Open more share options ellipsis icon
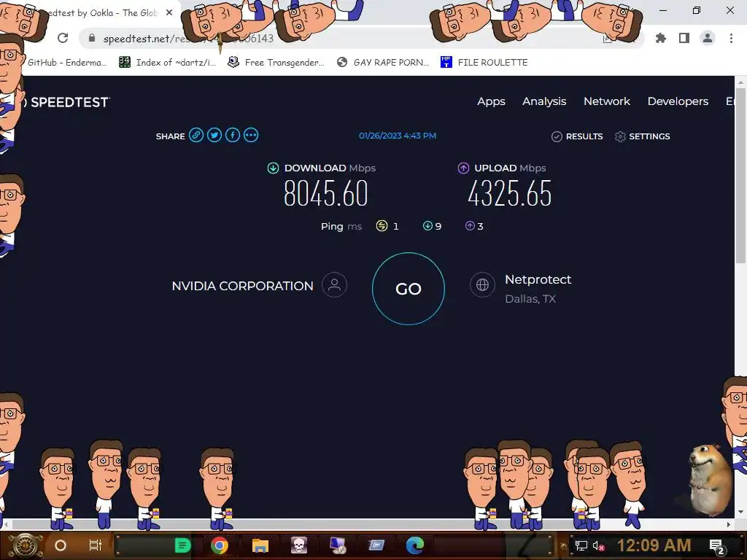The image size is (747, 560). (x=251, y=135)
